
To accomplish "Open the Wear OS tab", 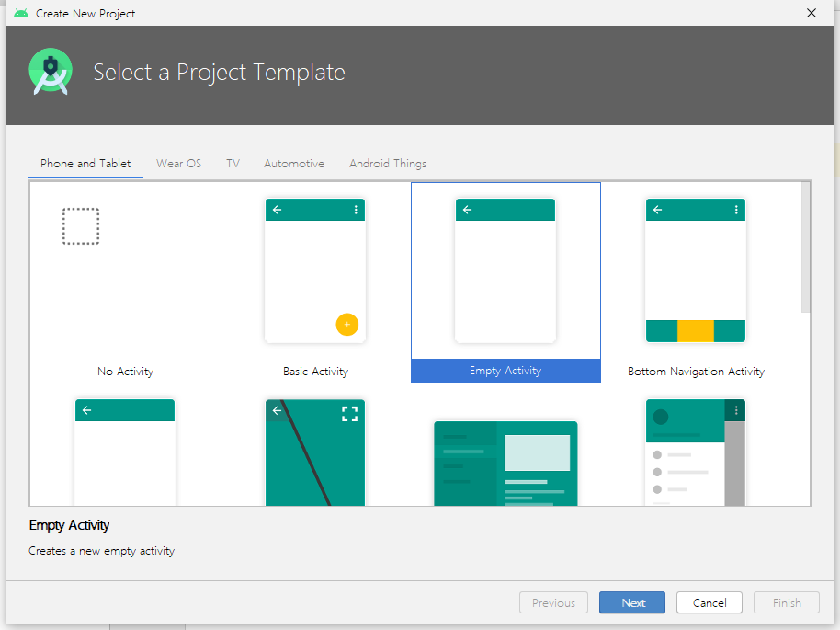I will pos(179,164).
